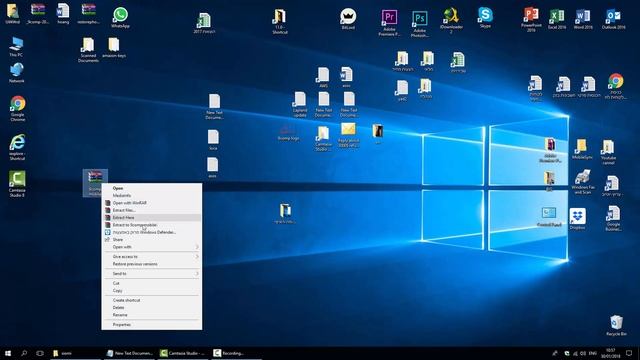This screenshot has height=360, width=640.
Task: Launch Adobe Premiere Pro shortcut
Action: pyautogui.click(x=389, y=22)
